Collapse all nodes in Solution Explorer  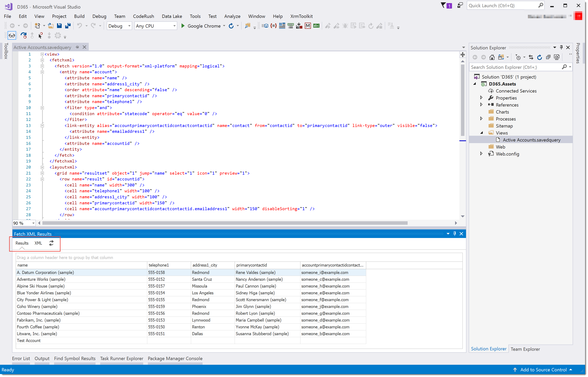(548, 57)
